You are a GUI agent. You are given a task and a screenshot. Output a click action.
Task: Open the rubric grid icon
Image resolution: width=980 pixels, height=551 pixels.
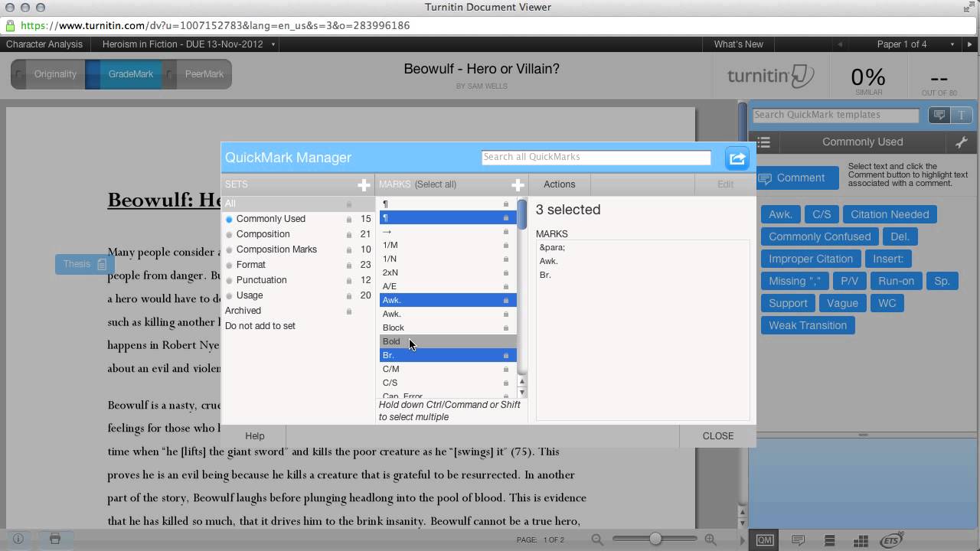[860, 540]
